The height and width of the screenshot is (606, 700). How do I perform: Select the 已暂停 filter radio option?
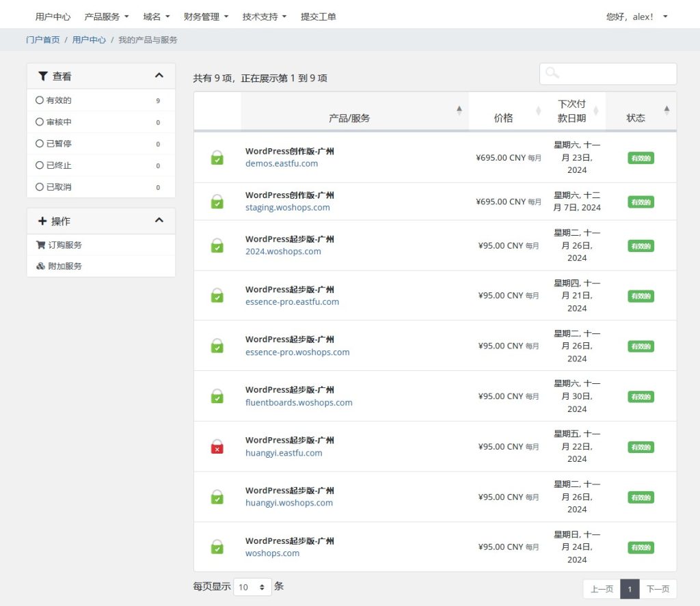click(x=40, y=144)
